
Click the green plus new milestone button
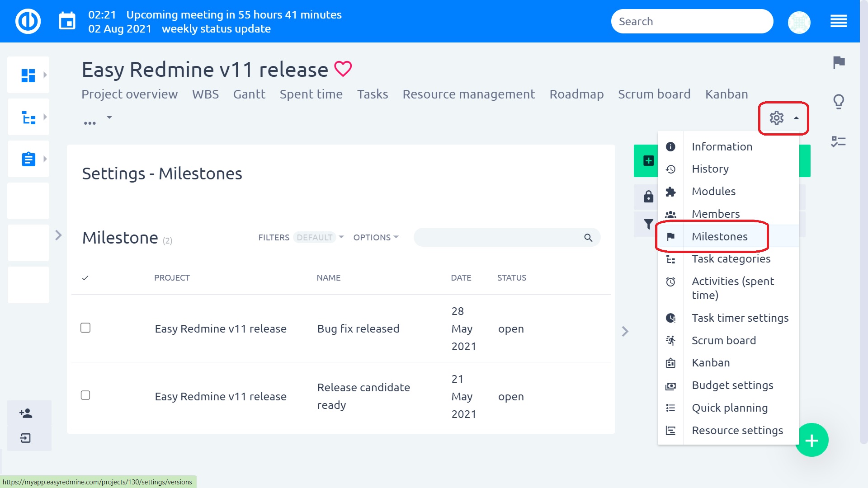click(648, 160)
